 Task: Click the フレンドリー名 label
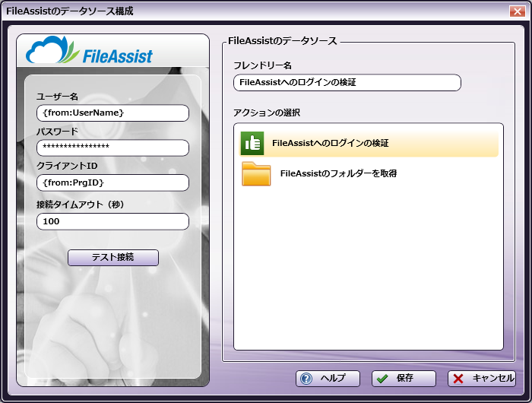coord(263,65)
